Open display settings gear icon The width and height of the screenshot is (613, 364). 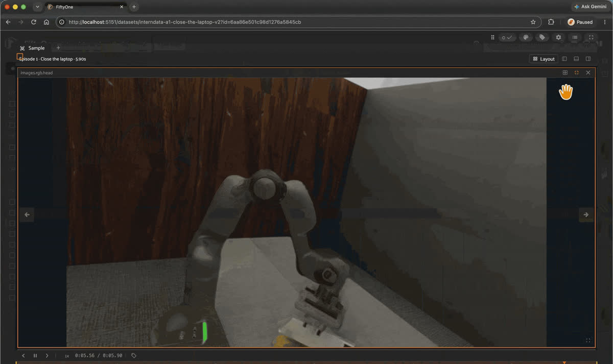(x=558, y=37)
